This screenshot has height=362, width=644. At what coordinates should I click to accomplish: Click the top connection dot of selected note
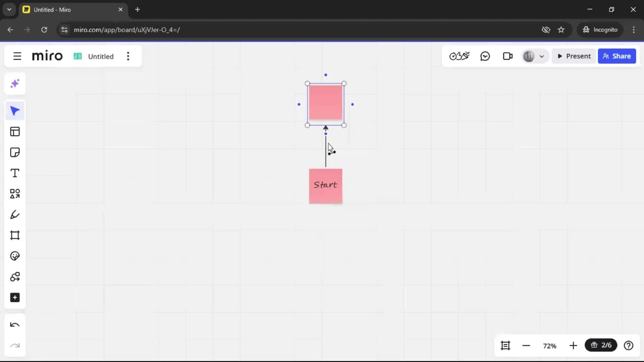(326, 75)
